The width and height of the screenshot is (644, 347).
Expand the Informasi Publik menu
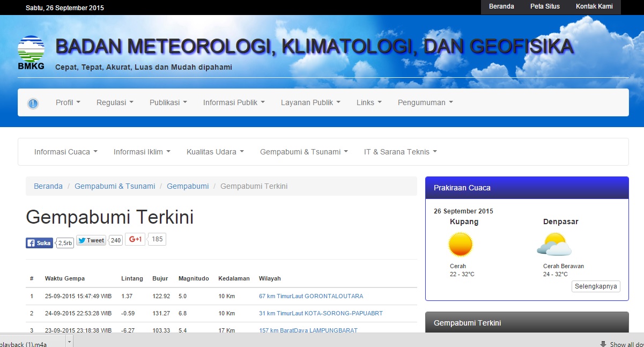[x=234, y=102]
